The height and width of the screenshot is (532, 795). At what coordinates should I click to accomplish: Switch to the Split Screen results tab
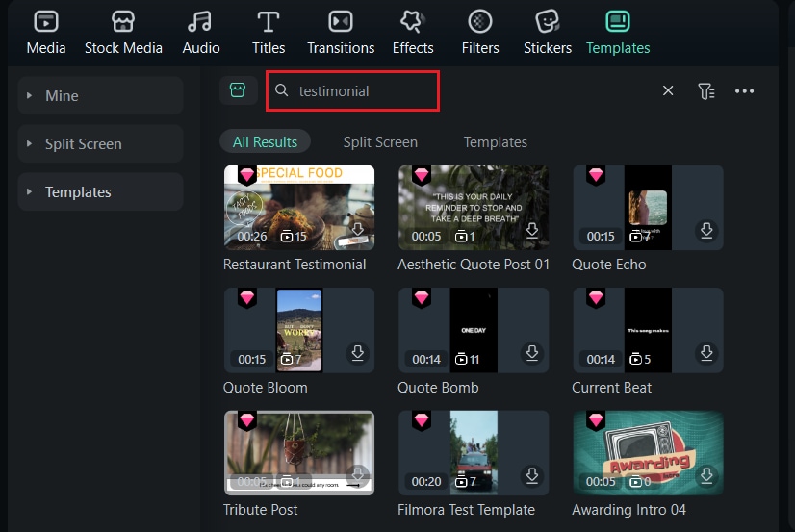[380, 141]
